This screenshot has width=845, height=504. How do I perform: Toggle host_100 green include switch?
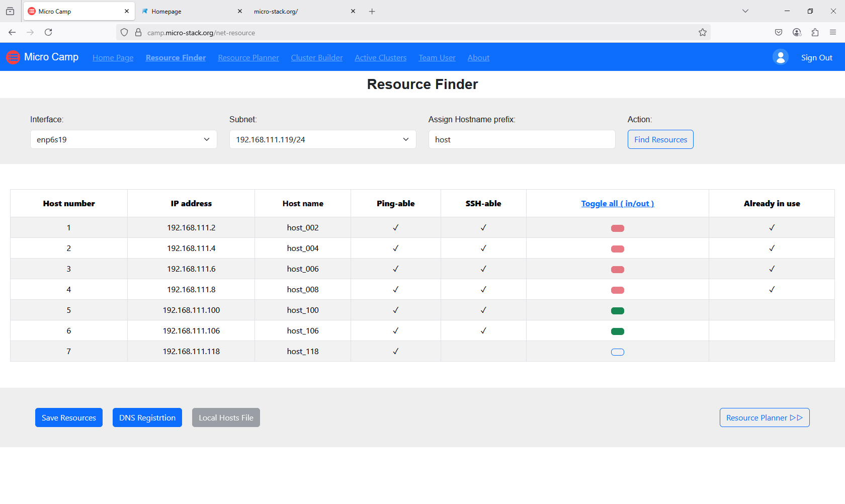pyautogui.click(x=618, y=311)
